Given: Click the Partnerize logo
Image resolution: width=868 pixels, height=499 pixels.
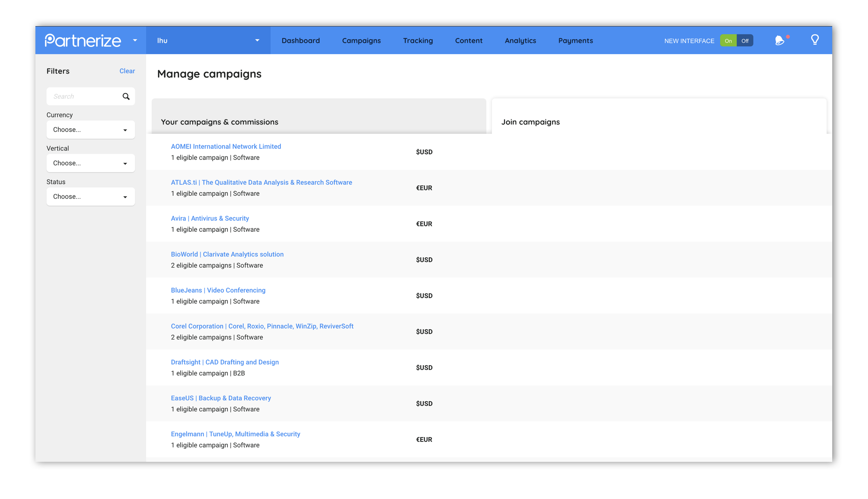Looking at the screenshot, I should [83, 41].
